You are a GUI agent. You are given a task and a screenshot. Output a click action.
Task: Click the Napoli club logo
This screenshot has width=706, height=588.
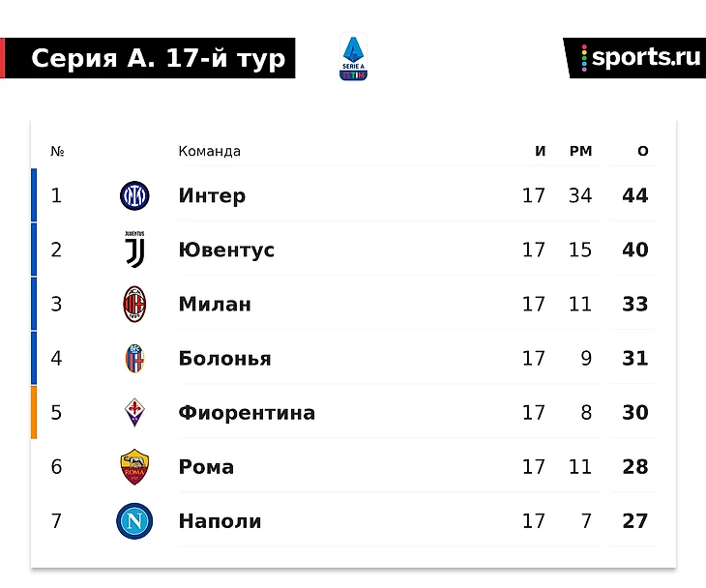pos(134,521)
